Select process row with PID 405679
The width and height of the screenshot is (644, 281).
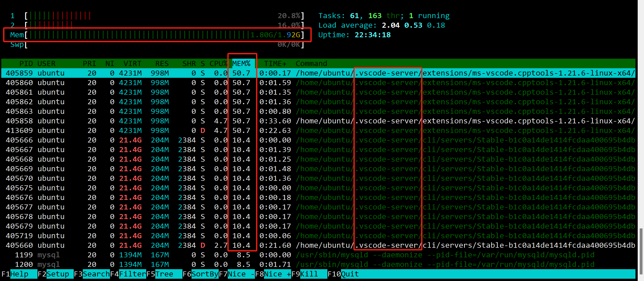tap(318, 226)
